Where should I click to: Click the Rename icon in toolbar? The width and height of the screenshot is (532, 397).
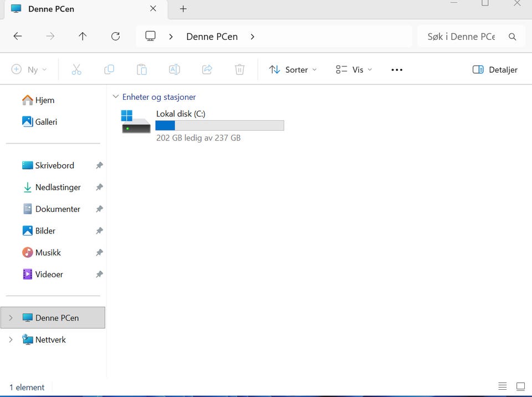coord(174,69)
